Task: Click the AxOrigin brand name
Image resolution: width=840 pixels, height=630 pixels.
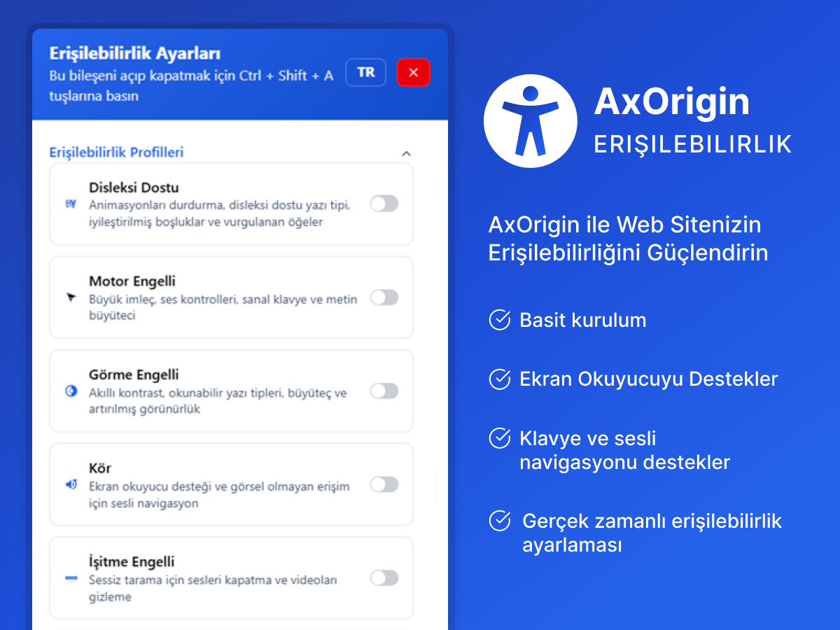Action: [x=672, y=102]
